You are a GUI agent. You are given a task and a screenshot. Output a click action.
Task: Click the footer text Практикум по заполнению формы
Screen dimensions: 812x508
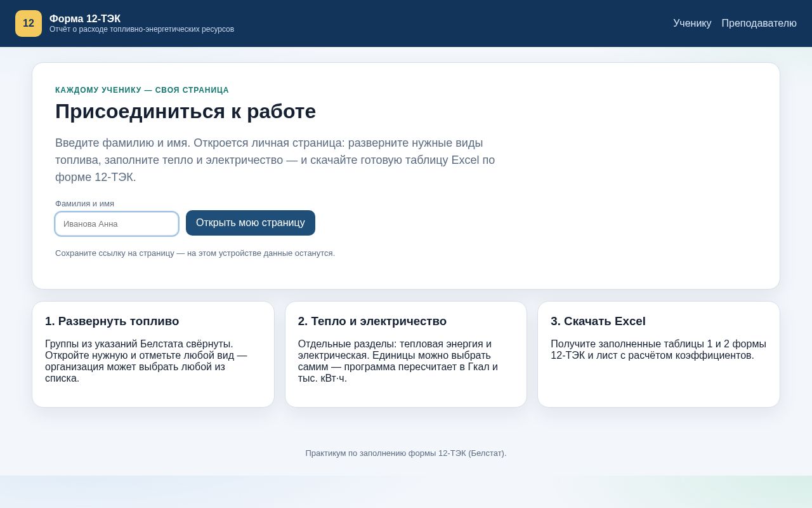coord(406,453)
